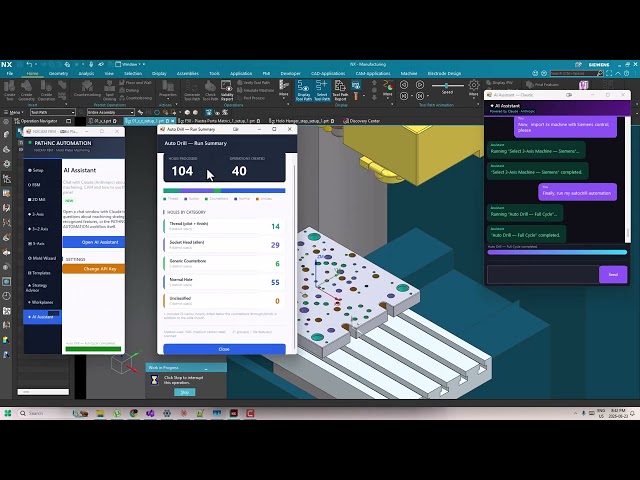Click the Generate Tool Path icon
640x480 pixels.
pos(192,90)
